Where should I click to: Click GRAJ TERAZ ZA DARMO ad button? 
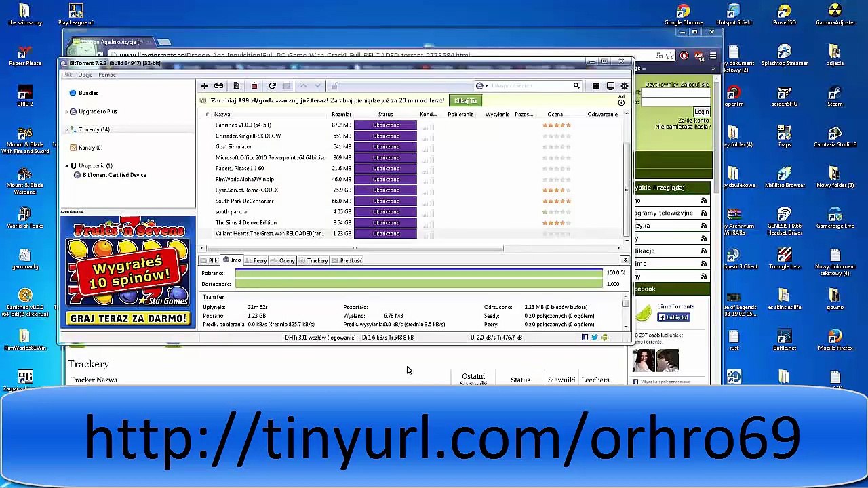point(128,319)
